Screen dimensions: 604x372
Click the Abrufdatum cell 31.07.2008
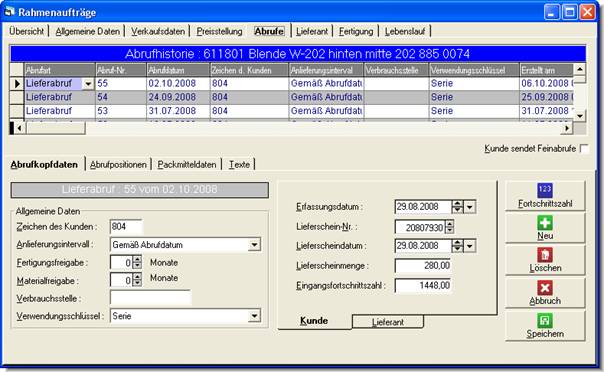178,111
